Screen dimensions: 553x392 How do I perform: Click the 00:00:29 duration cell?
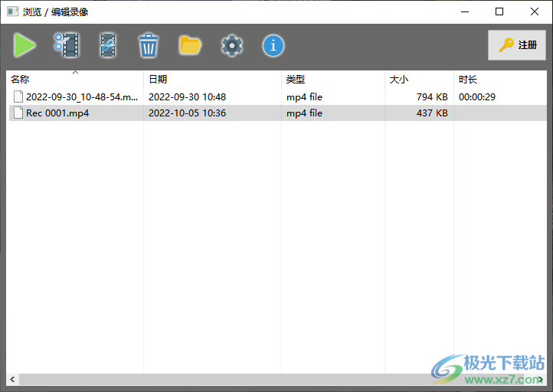pyautogui.click(x=477, y=97)
